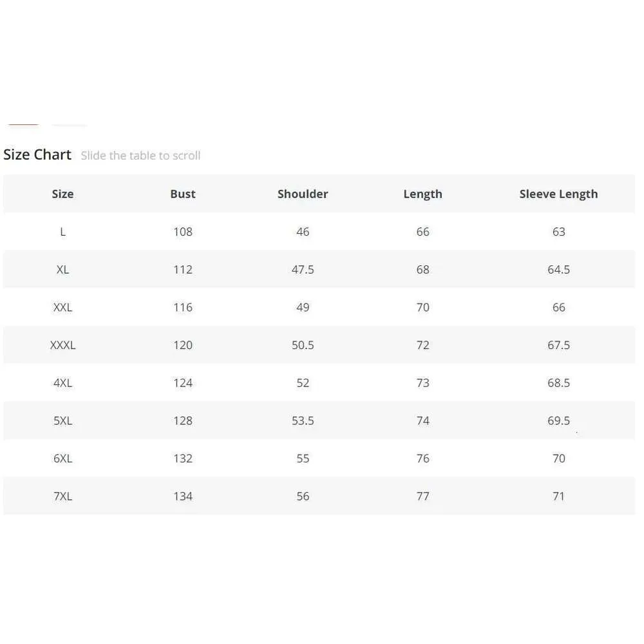The image size is (644, 644).
Task: Click the bust value 134
Action: click(183, 497)
